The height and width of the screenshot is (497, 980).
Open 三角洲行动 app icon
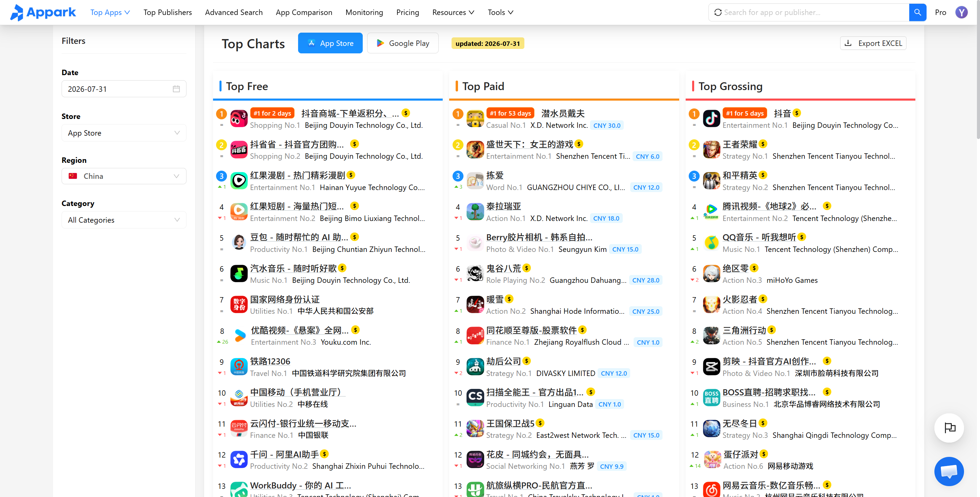click(712, 336)
